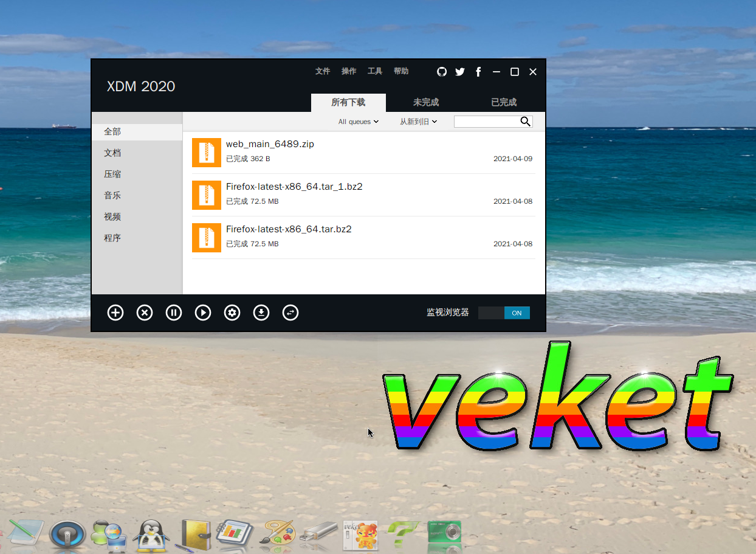Click the XDM 2020 title
756x554 pixels.
[x=141, y=86]
